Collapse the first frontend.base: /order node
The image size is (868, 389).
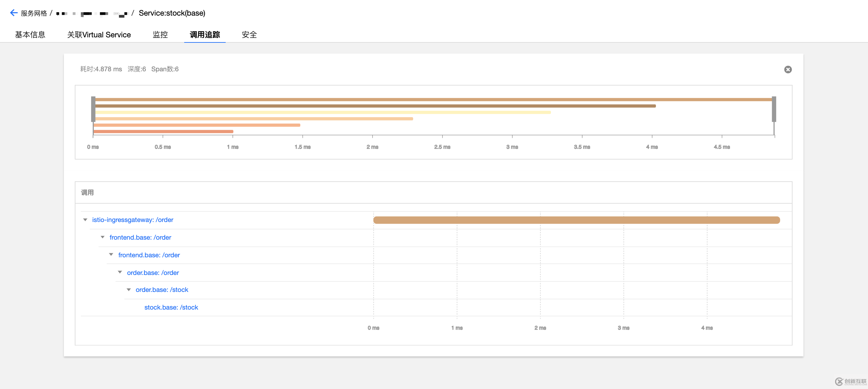103,237
